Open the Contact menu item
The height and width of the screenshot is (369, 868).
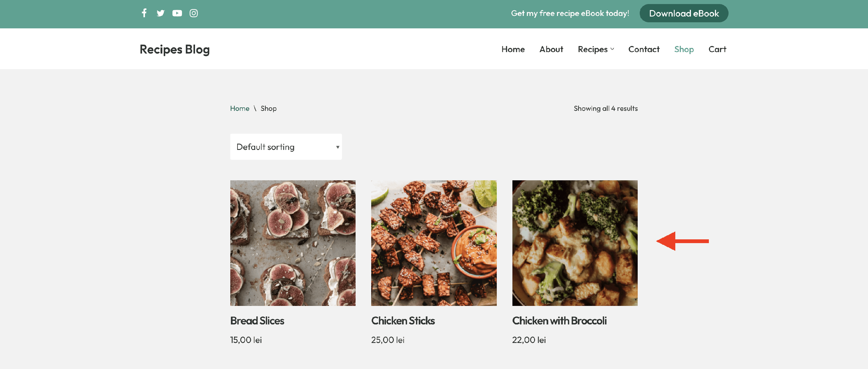[643, 49]
